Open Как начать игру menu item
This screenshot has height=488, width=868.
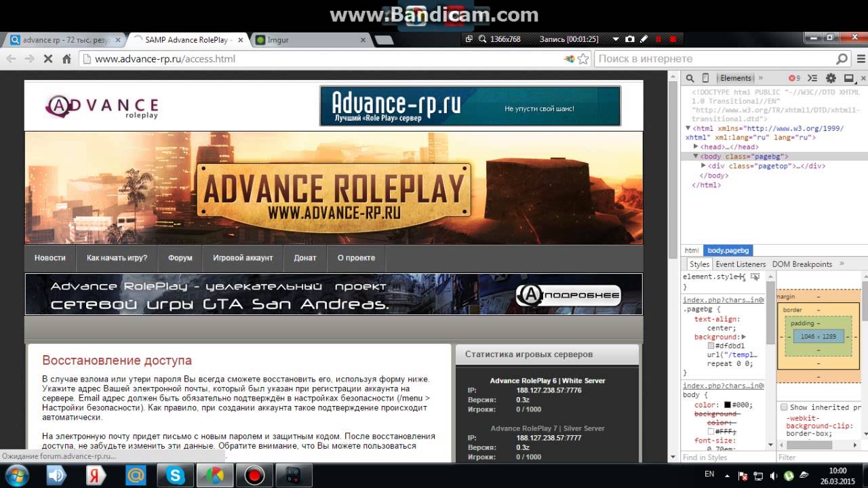117,258
